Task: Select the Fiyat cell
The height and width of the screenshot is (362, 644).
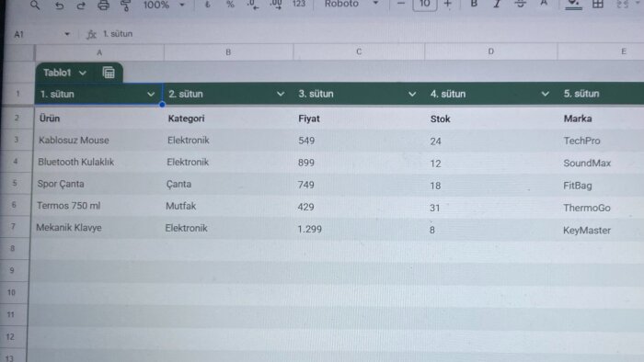Action: [x=359, y=119]
